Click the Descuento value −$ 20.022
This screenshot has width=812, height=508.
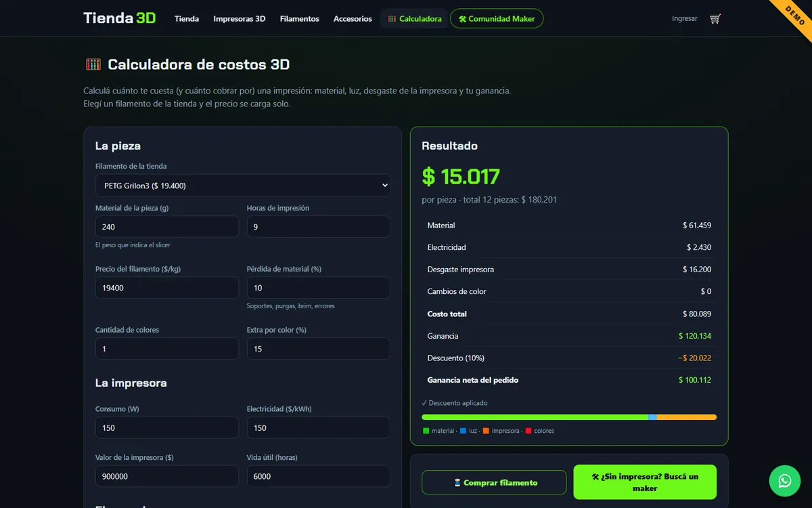(x=694, y=358)
